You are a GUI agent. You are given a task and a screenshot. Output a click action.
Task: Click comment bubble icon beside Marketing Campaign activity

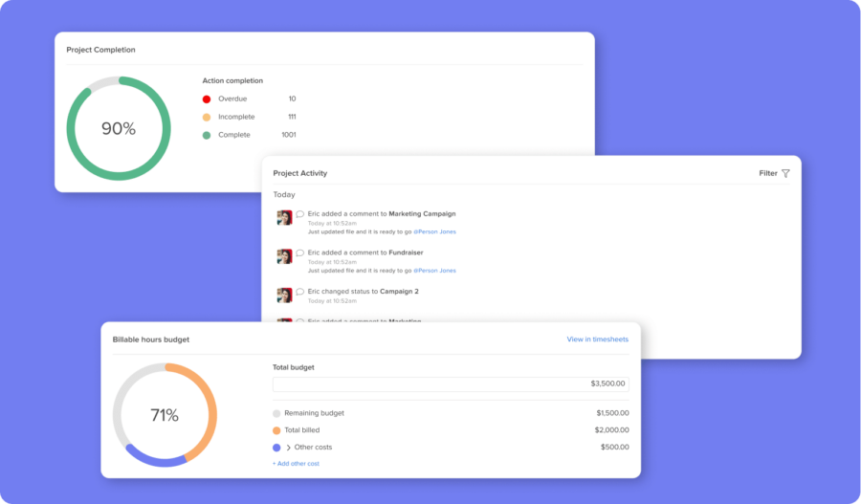click(299, 214)
